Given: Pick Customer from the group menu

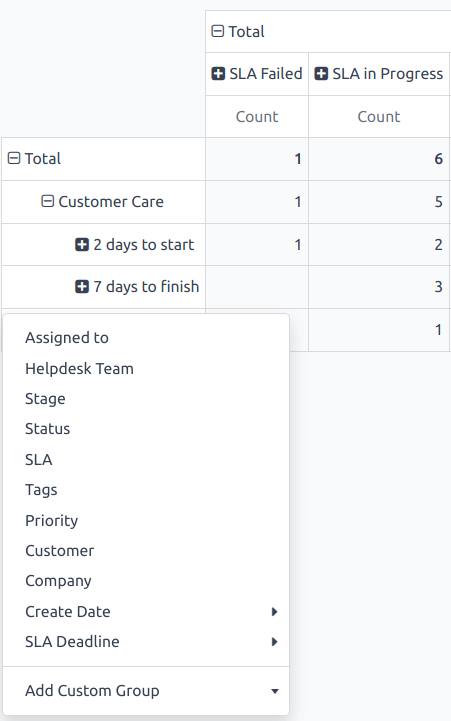Looking at the screenshot, I should 146,551.
